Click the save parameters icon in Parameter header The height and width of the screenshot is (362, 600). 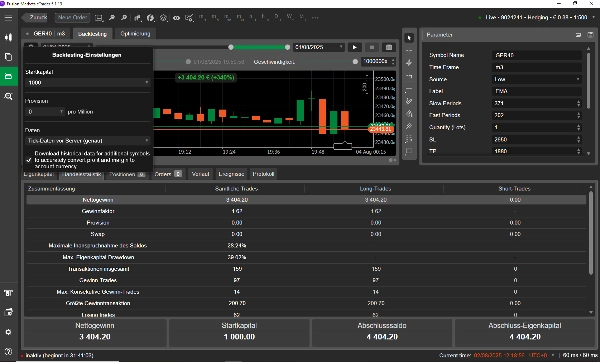coord(590,35)
